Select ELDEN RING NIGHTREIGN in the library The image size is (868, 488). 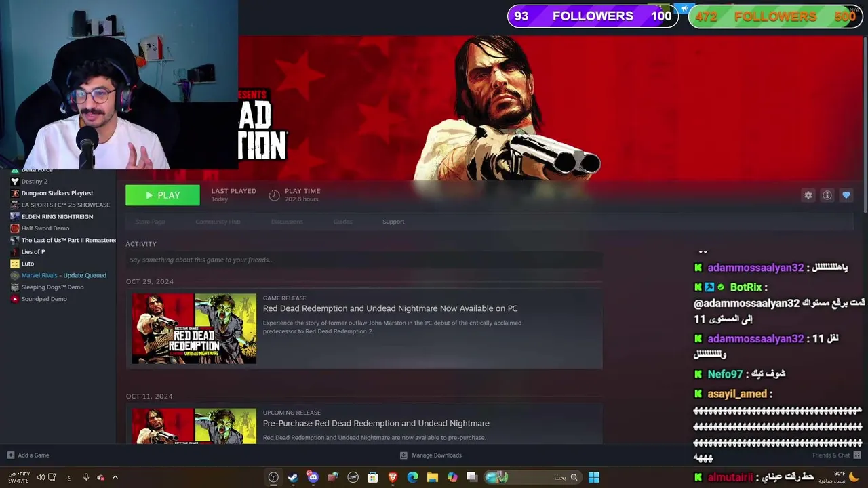58,216
